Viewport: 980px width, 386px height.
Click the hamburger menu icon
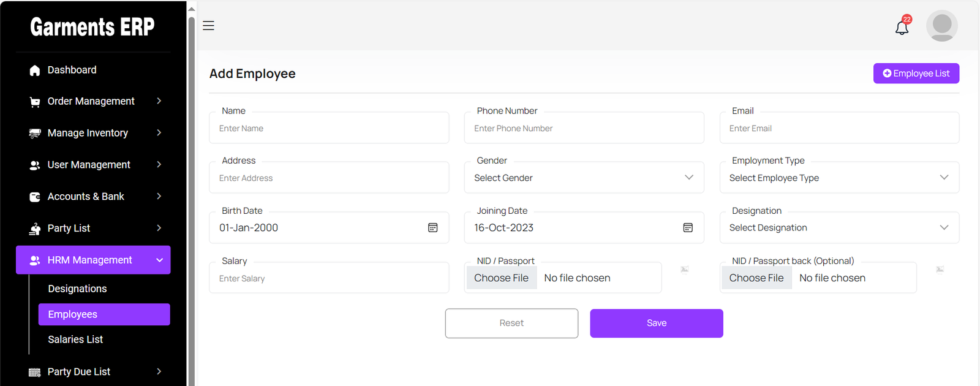tap(208, 26)
